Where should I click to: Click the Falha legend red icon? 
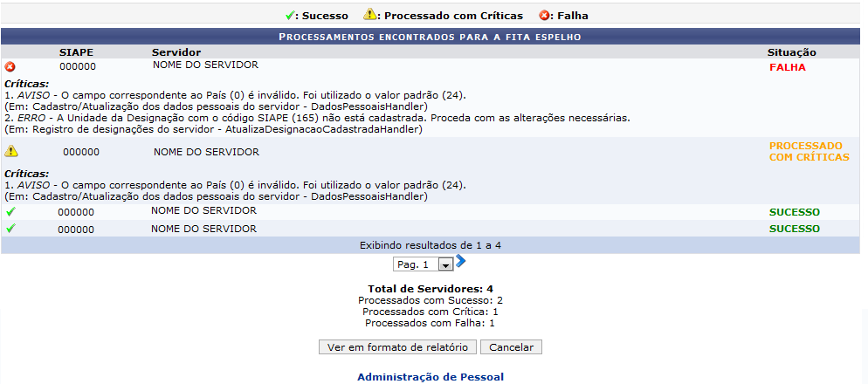pos(543,16)
